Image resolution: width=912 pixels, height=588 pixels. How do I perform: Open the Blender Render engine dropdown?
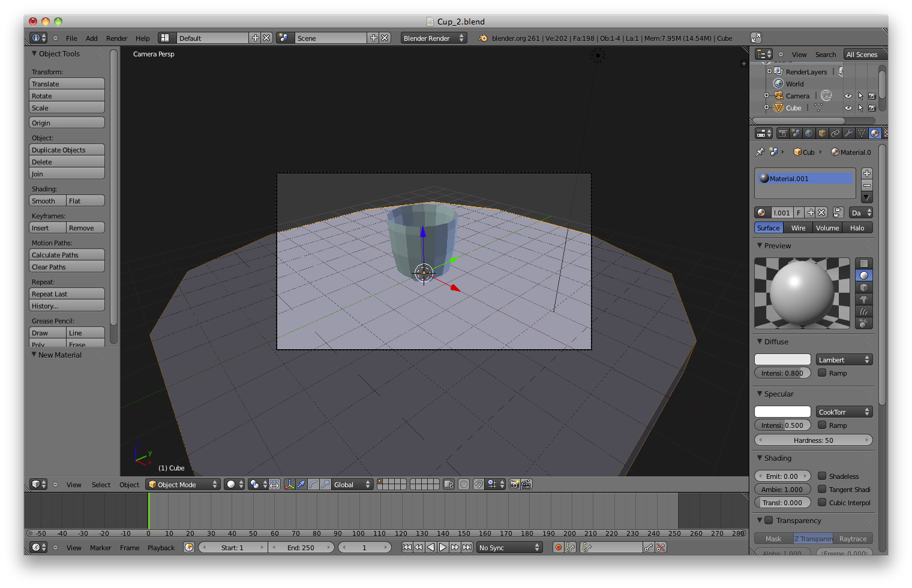(434, 38)
